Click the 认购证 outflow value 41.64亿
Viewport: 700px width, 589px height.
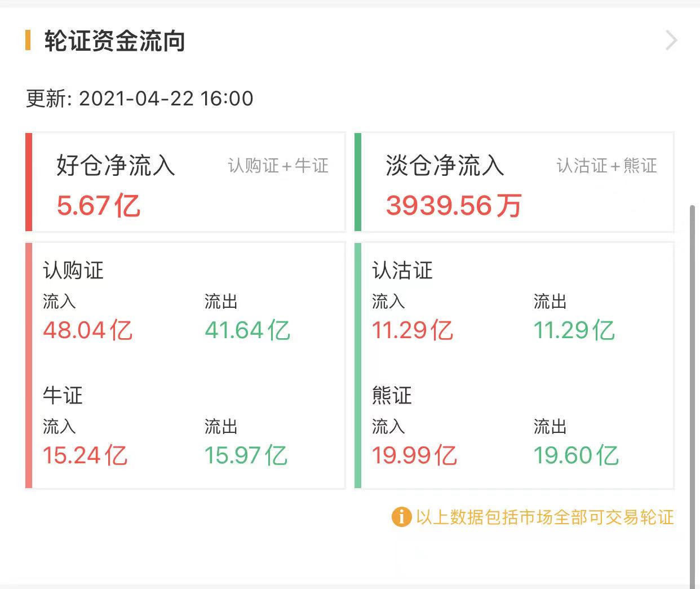click(x=247, y=330)
